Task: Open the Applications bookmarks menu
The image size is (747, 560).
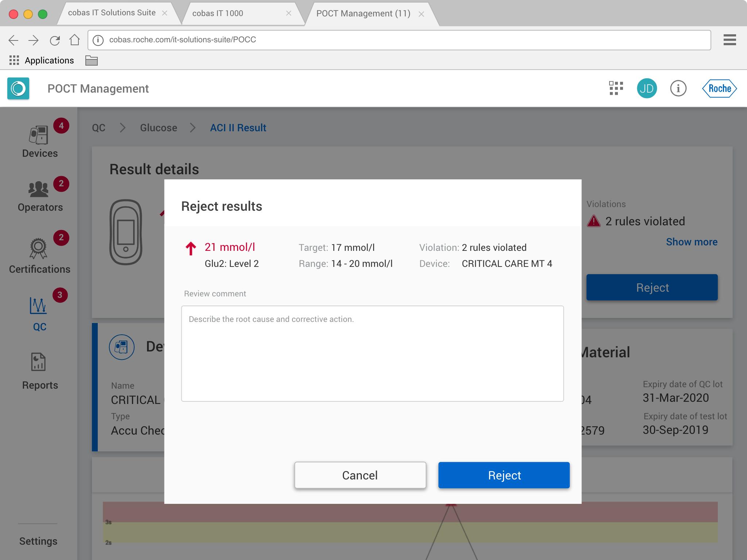Action: pyautogui.click(x=41, y=61)
